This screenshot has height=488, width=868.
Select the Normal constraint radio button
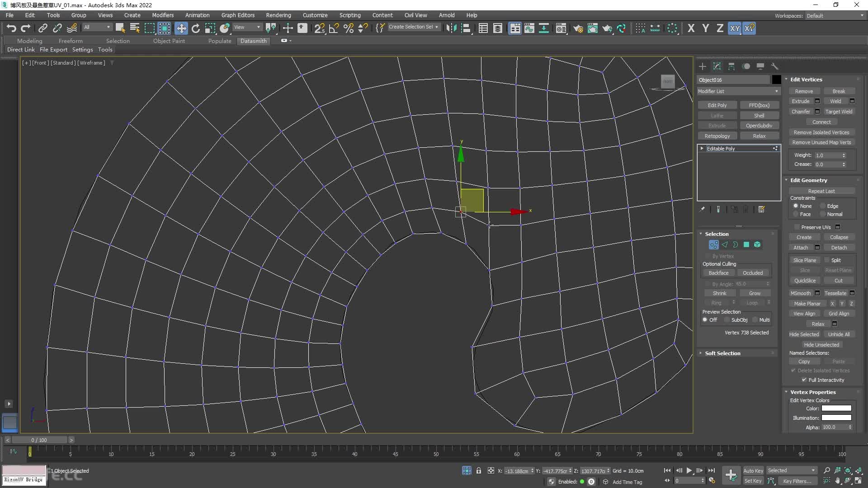click(823, 214)
